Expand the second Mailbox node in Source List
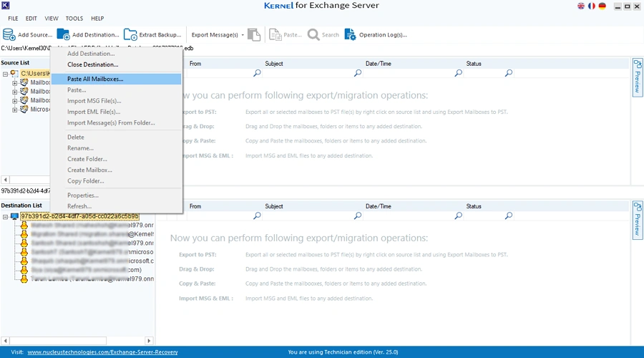Image resolution: width=644 pixels, height=358 pixels. coord(15,92)
